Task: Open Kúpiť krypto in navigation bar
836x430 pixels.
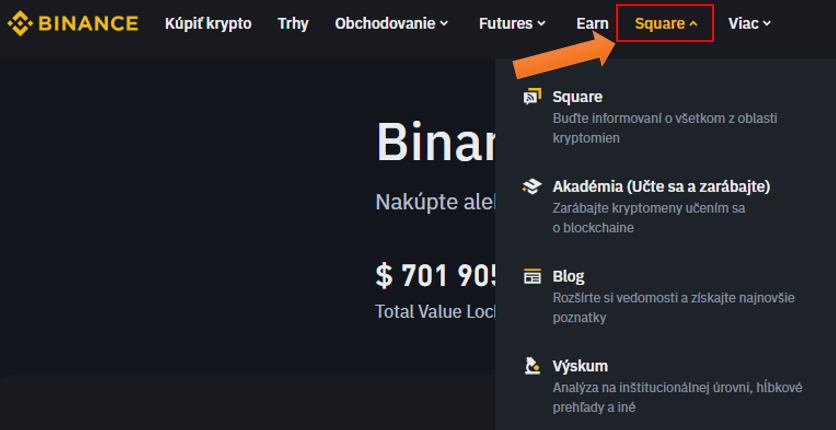Action: (208, 23)
